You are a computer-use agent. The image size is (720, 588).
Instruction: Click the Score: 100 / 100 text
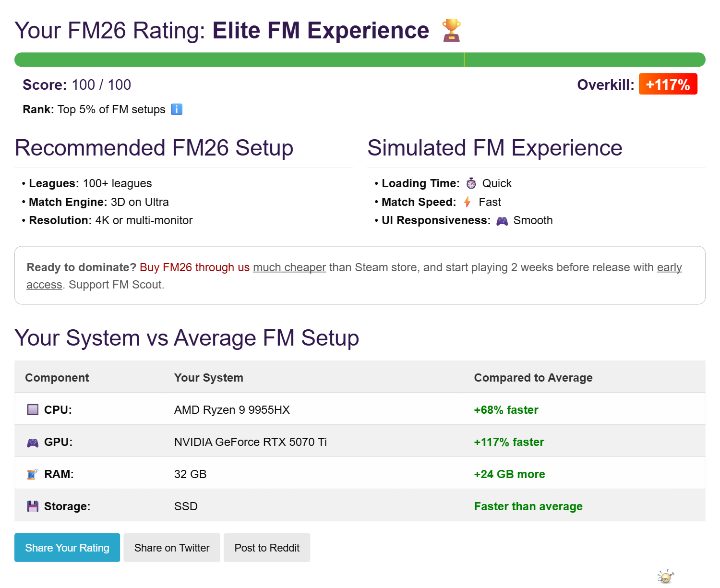tap(77, 84)
